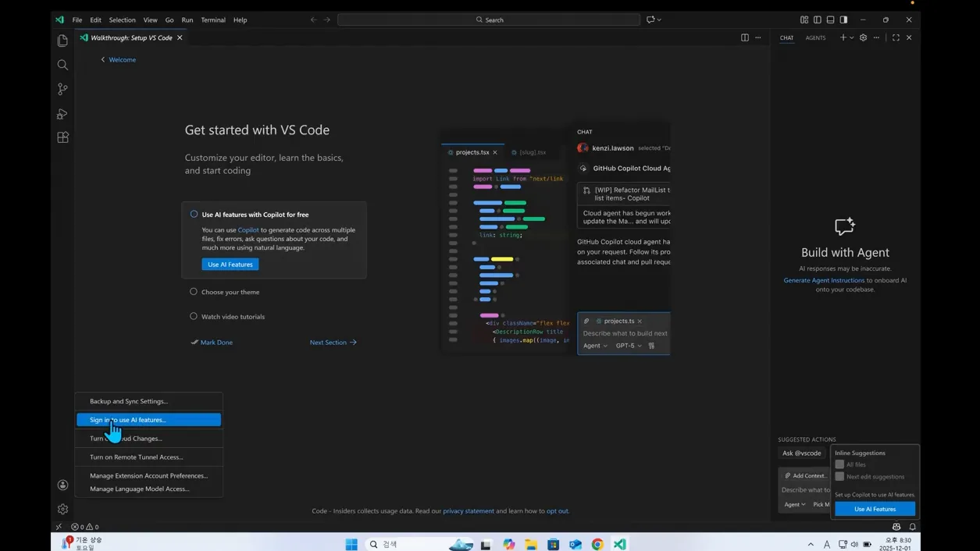Close the chat secondary side bar
980x551 pixels.
coord(909,37)
